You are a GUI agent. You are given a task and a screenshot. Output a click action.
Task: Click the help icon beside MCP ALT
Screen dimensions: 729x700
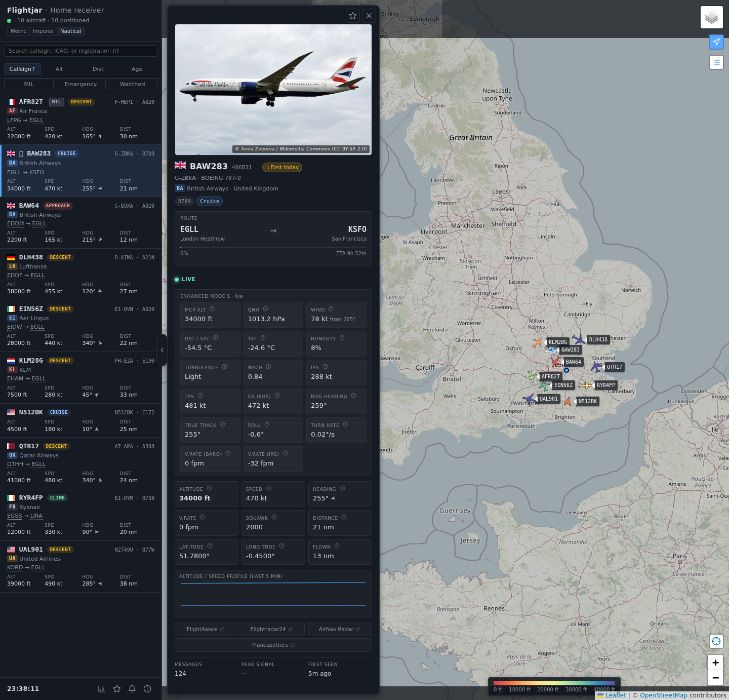(212, 309)
